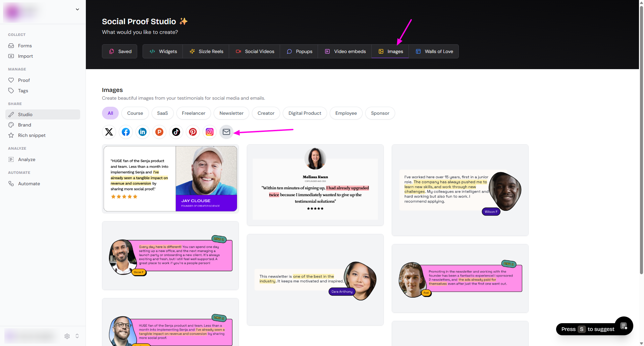Screen dimensions: 644x346
Task: Select the email envelope format icon
Action: [226, 132]
